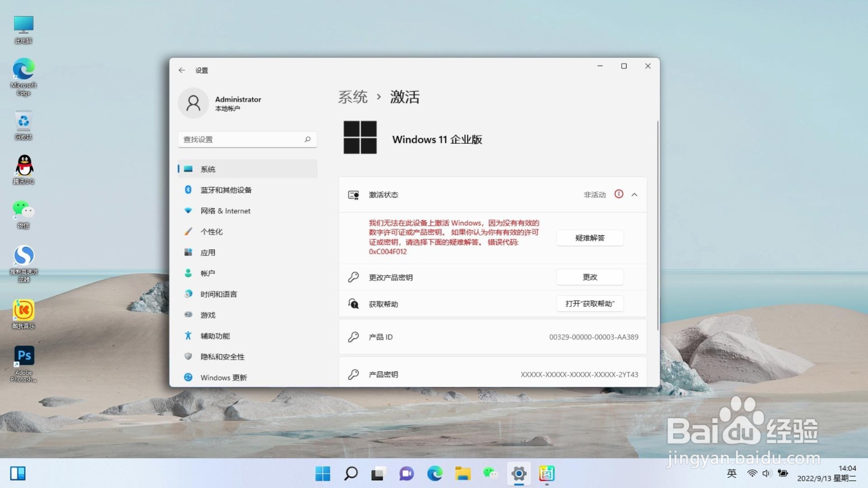Open 时间和语言 settings
Viewport: 868px width, 488px height.
(247, 294)
